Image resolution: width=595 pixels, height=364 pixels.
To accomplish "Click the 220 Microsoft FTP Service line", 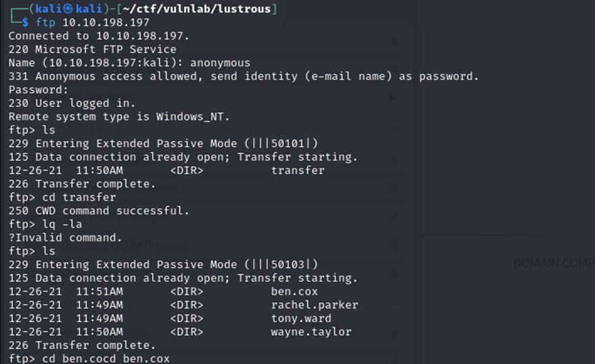I will coord(92,49).
